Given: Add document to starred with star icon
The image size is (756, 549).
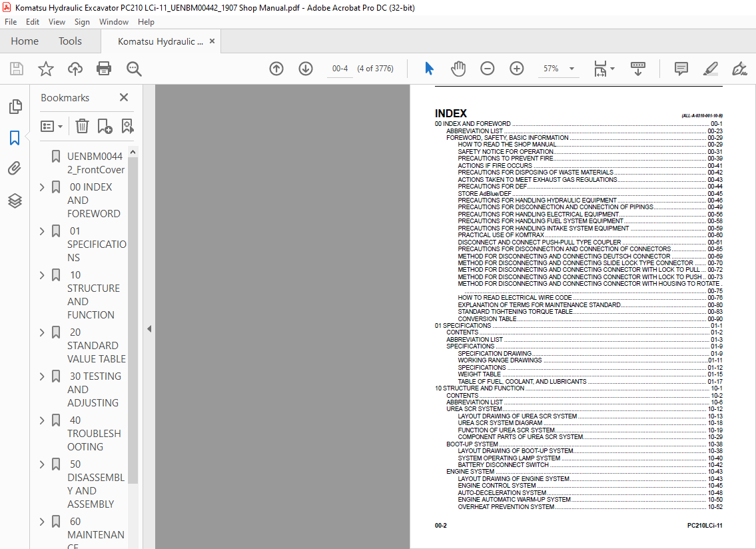Looking at the screenshot, I should [46, 69].
